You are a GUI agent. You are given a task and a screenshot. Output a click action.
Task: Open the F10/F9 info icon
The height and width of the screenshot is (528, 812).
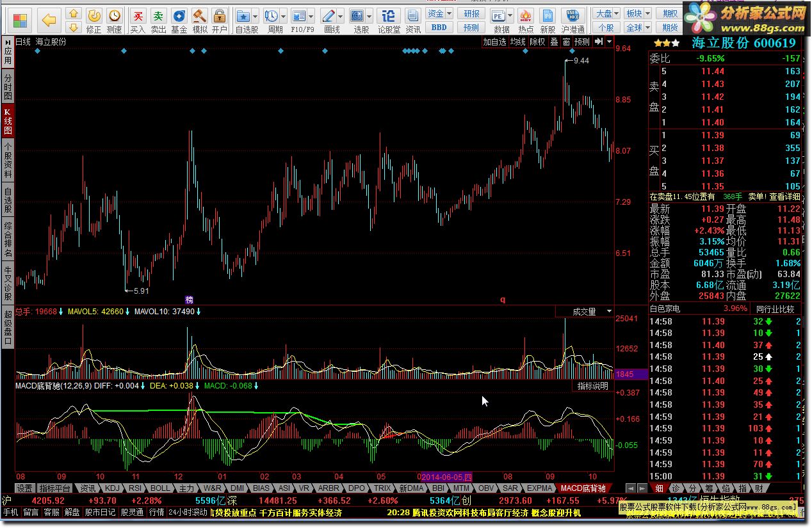click(299, 15)
